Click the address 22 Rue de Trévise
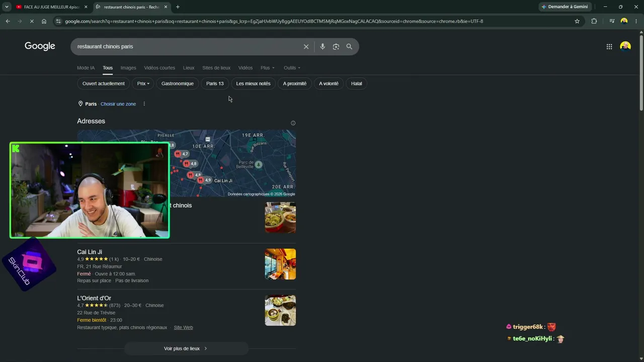 [96, 313]
